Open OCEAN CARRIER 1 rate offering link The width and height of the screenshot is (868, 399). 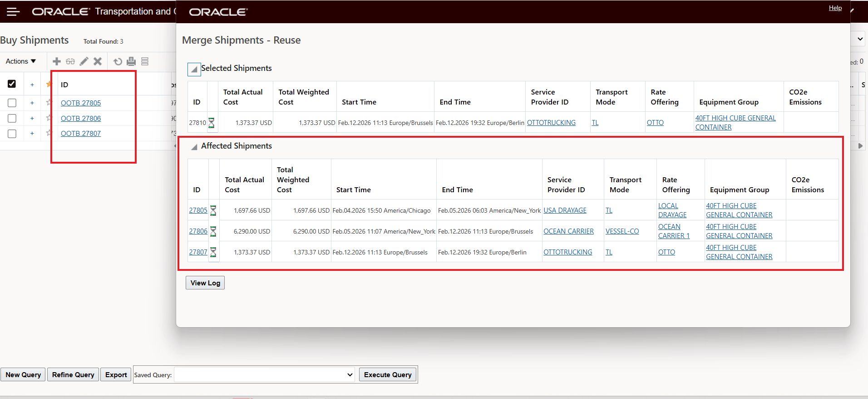coord(674,231)
